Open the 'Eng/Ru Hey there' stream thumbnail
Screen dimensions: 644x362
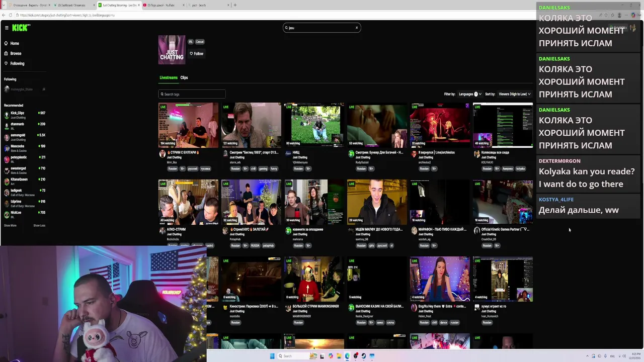(x=440, y=279)
